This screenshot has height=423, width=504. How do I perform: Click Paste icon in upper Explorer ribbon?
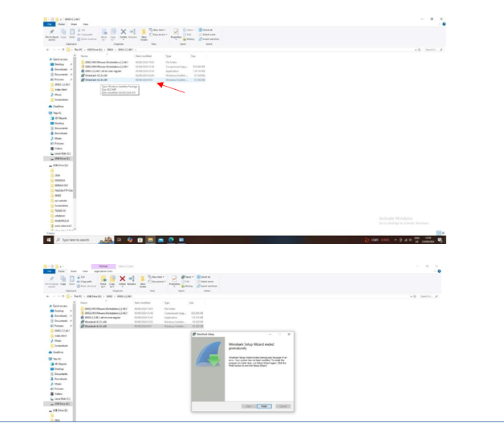[72, 32]
